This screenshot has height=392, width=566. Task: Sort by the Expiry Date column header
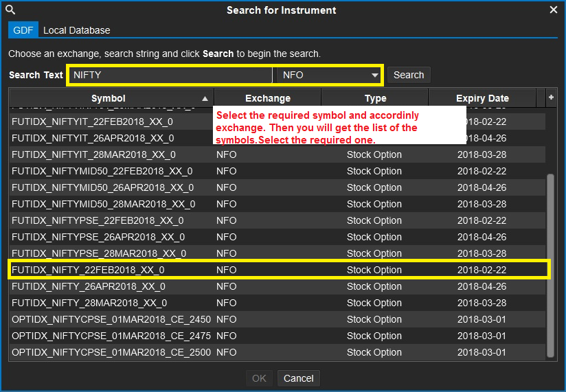point(482,98)
